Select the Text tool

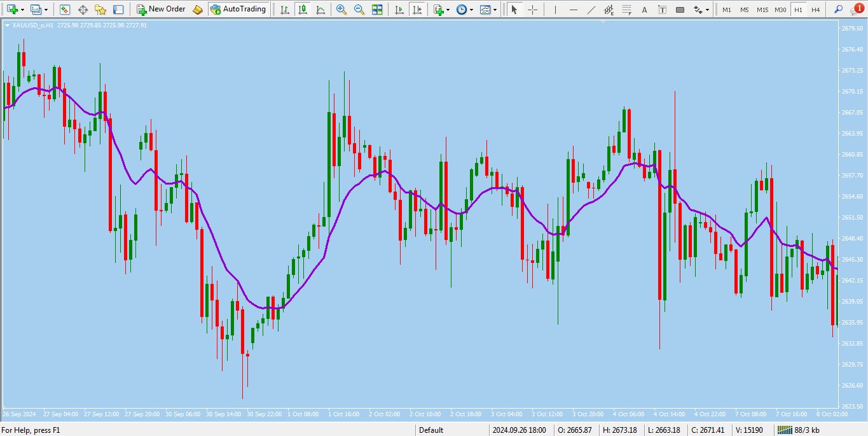[644, 10]
